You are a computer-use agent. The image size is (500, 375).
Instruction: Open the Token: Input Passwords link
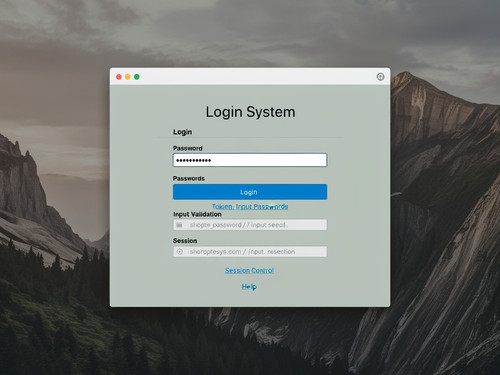click(250, 207)
